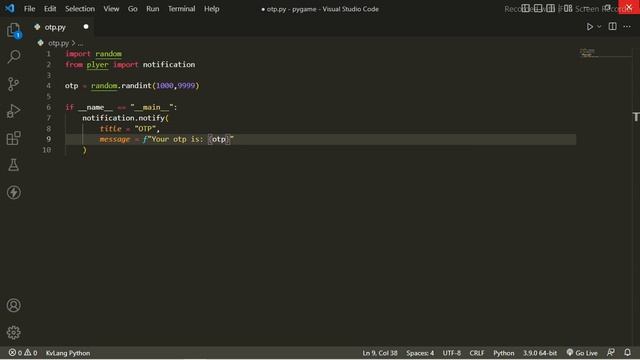Viewport: 640px width, 360px height.
Task: Click randint on line 4
Action: tap(136, 86)
